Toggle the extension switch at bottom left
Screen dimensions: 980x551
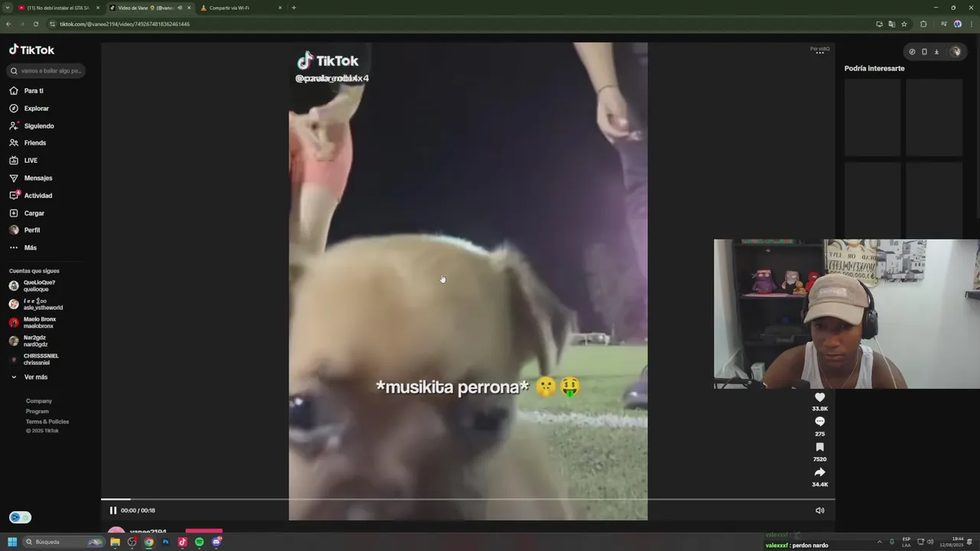[x=20, y=517]
